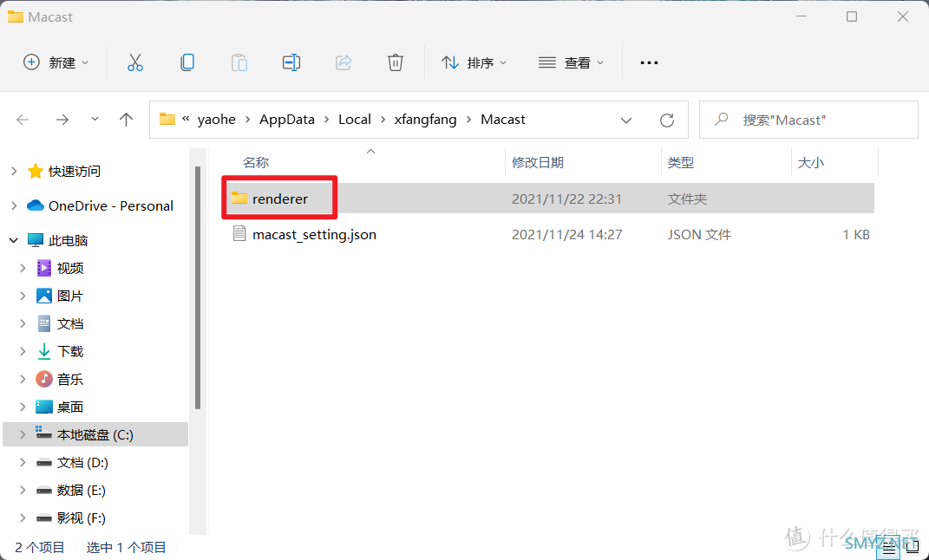929x560 pixels.
Task: Open Desktop (桌面) in sidebar
Action: [x=70, y=407]
